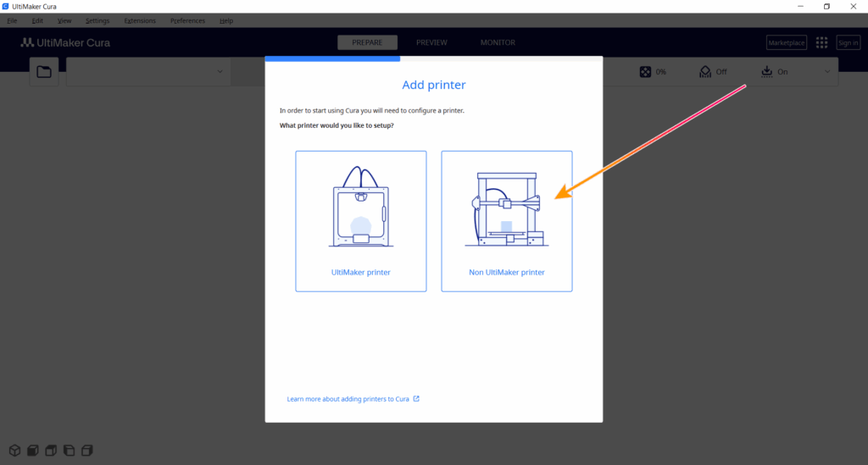The height and width of the screenshot is (465, 868).
Task: Click the adhesion On icon
Action: (766, 72)
